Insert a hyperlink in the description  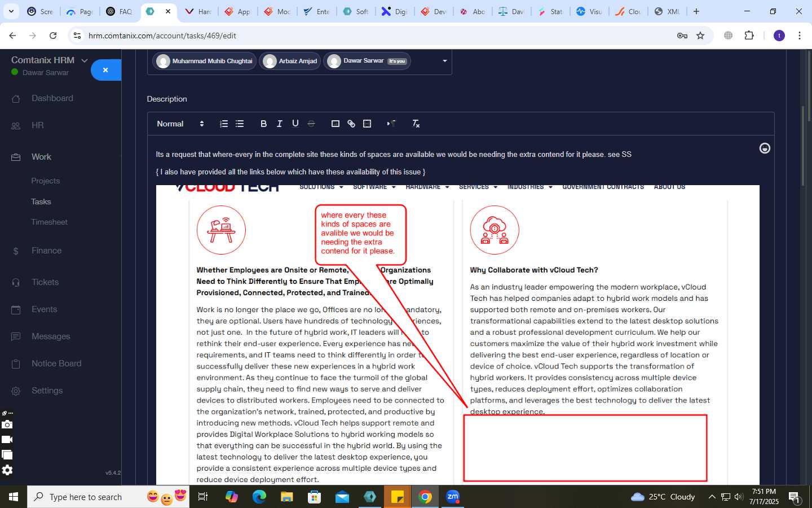point(351,124)
